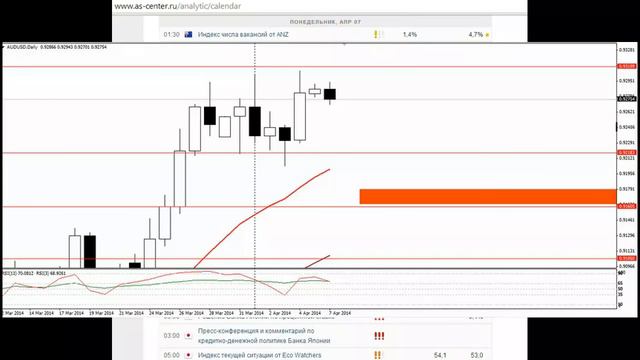Select the 01:30 time cell
Screen dimensions: 640x360
pos(171,35)
